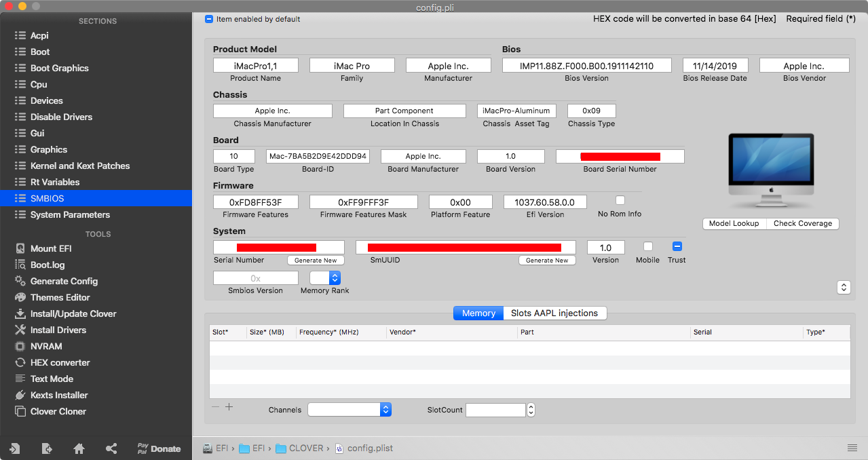
Task: Click the home icon in sidebar footer
Action: coord(79,448)
